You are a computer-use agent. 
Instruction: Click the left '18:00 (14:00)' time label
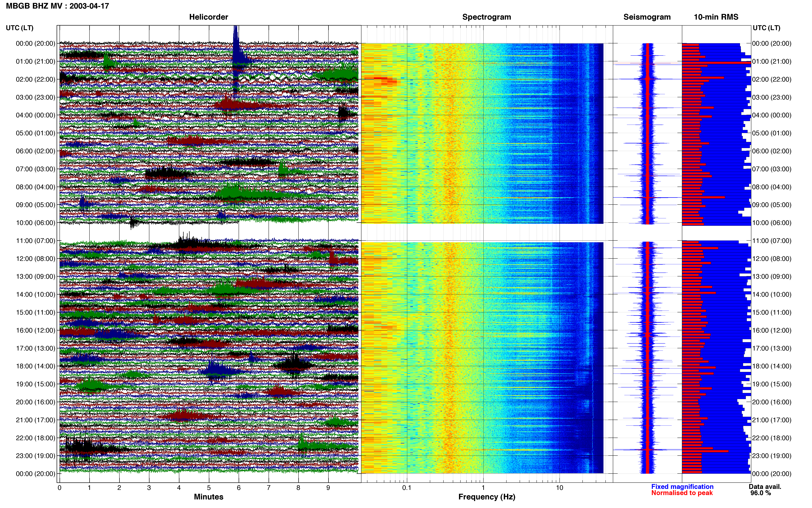click(x=35, y=366)
